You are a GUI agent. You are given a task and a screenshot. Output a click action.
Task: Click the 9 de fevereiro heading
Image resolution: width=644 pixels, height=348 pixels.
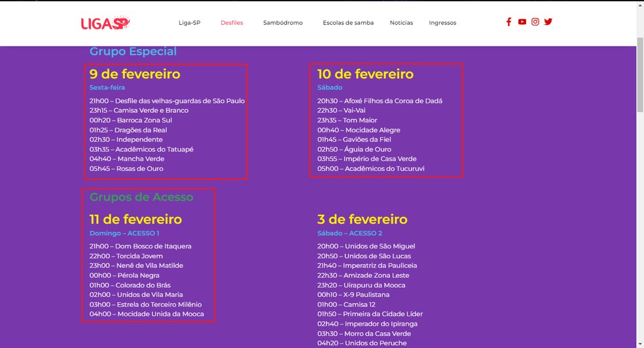click(x=135, y=74)
